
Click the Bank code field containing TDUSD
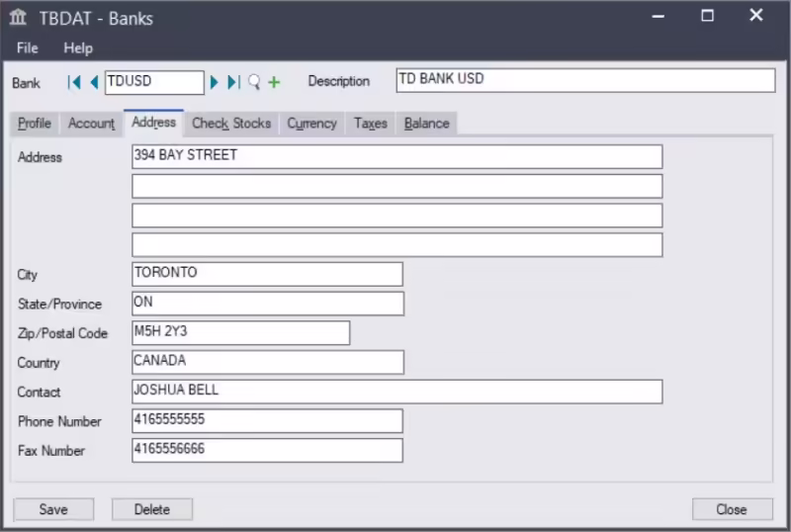point(154,82)
